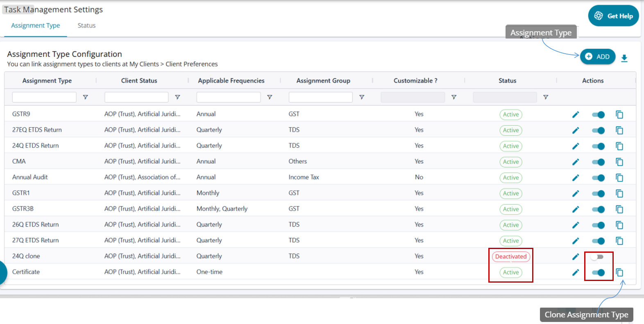Clone the GSTR3B assignment type
Screen dimensions: 644x324
click(619, 209)
